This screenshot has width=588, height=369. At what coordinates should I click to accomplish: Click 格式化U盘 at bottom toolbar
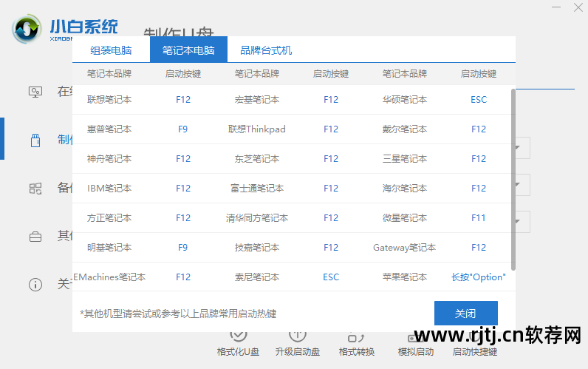[238, 352]
